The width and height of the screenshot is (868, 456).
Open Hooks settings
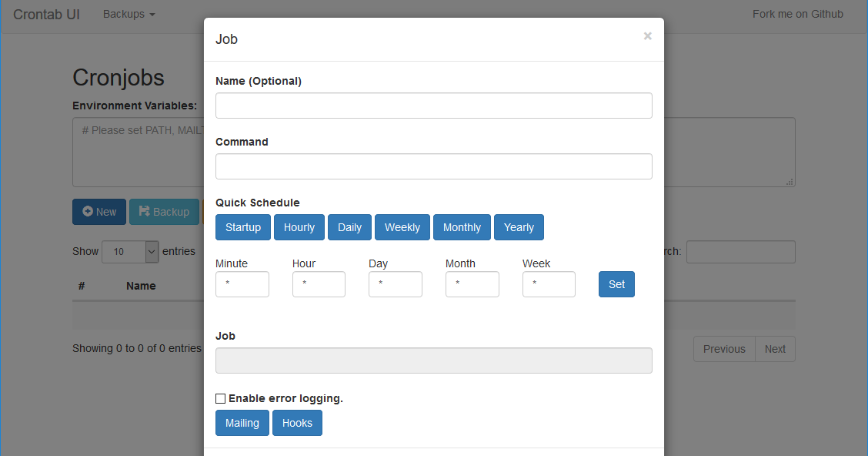click(297, 423)
